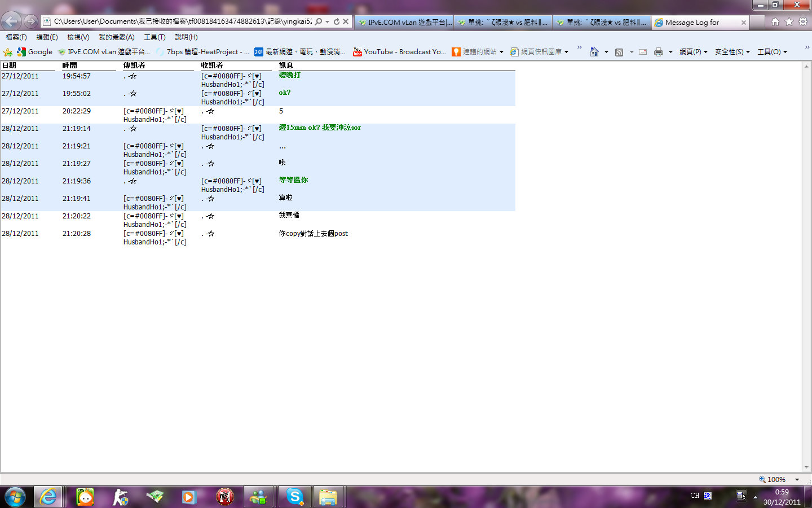The image size is (812, 508).
Task: Open the Print options dropdown arrow
Action: point(670,52)
